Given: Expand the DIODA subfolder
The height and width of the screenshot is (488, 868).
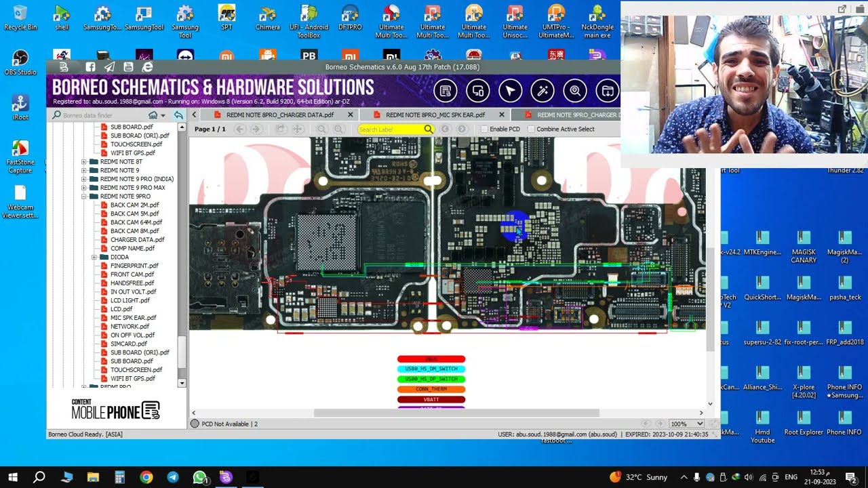Looking at the screenshot, I should click(x=94, y=257).
